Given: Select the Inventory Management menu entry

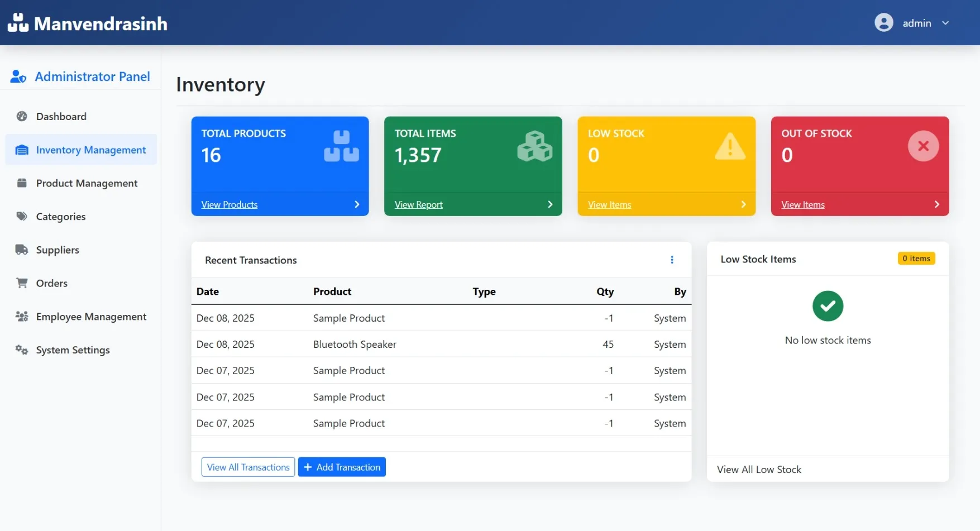Looking at the screenshot, I should coord(90,150).
